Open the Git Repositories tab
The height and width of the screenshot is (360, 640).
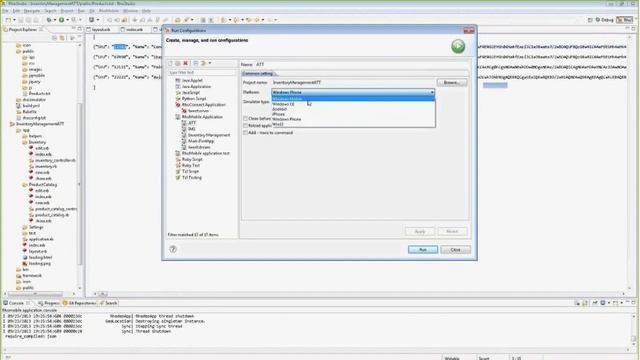coord(80,303)
